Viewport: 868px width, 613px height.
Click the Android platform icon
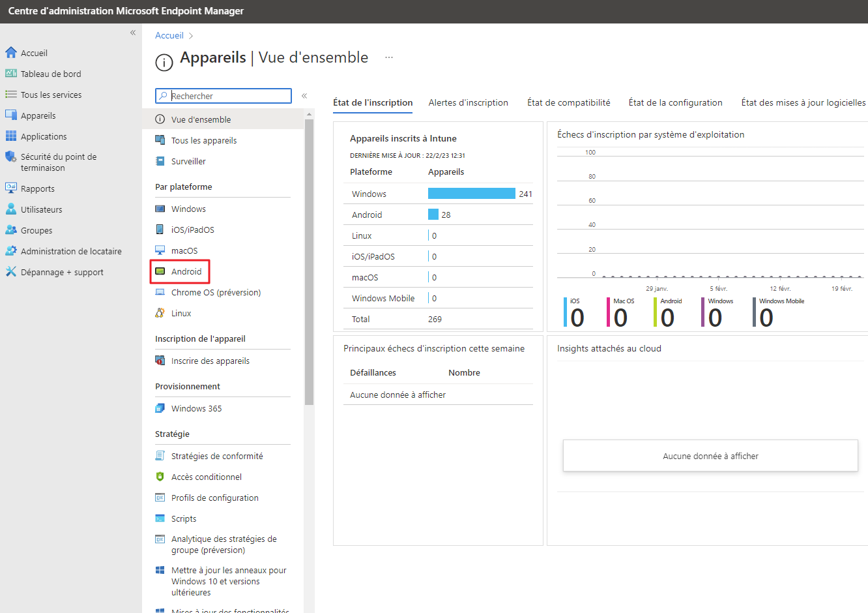coord(160,271)
